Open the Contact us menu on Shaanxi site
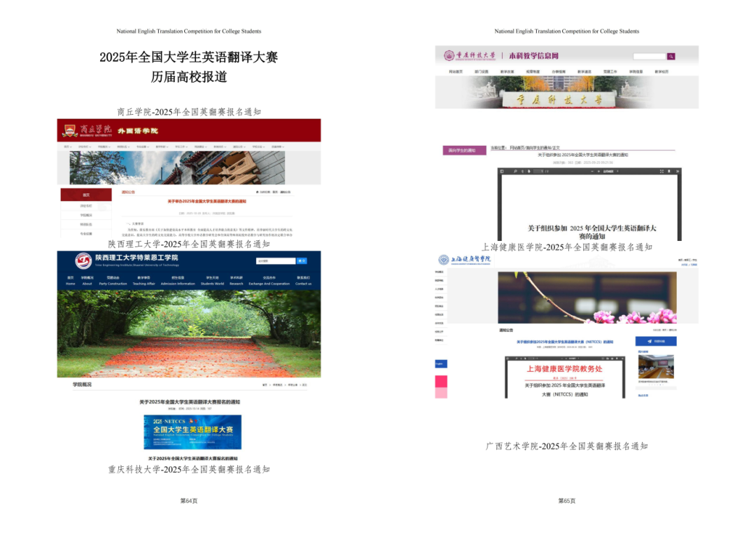 303,281
